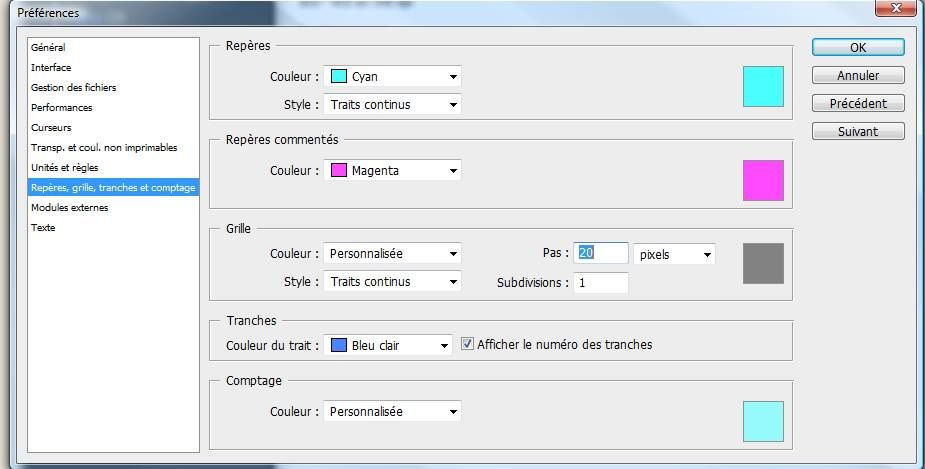Viewport: 925px width, 469px height.
Task: Click the Annuler button
Action: (x=858, y=75)
